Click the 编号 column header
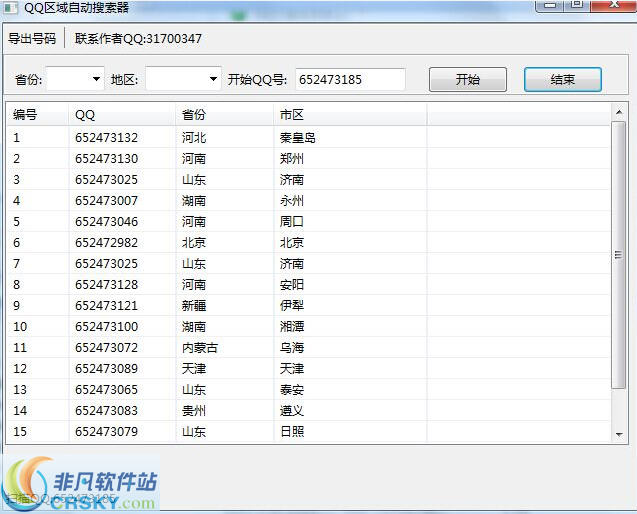637x514 pixels. click(x=38, y=115)
